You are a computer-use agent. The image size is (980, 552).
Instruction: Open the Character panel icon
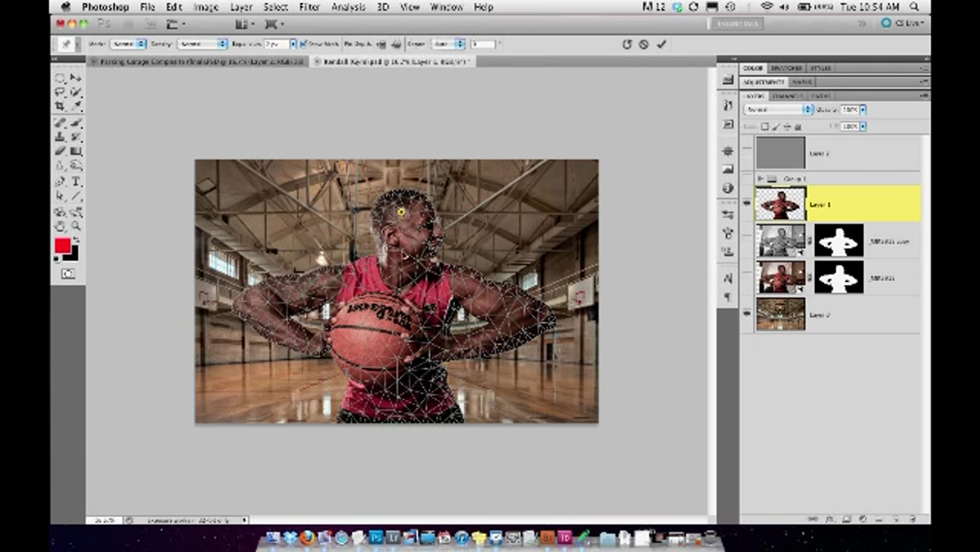tap(728, 278)
